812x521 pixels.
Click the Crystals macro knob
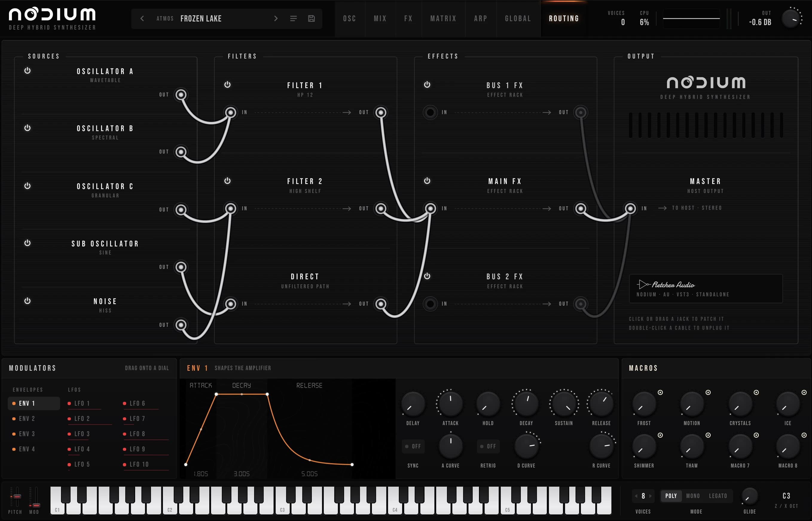[x=740, y=404]
